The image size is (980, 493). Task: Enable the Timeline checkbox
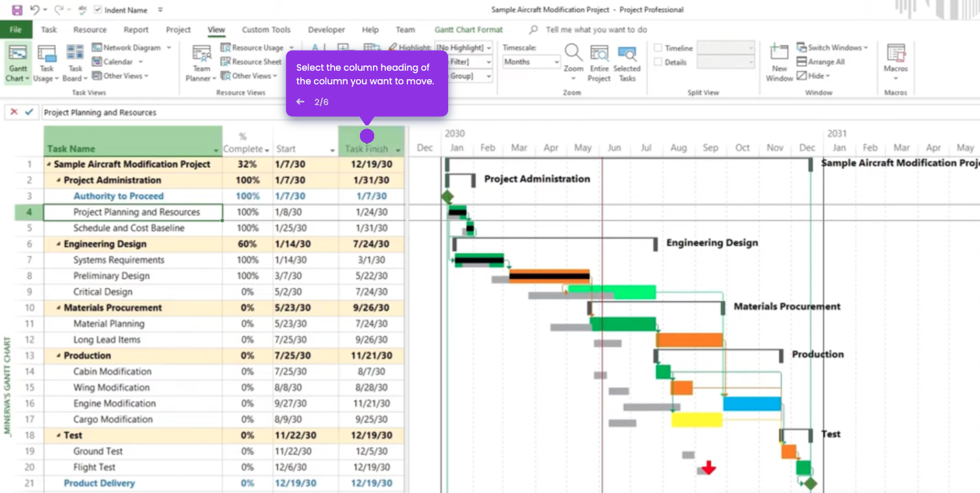coord(658,48)
